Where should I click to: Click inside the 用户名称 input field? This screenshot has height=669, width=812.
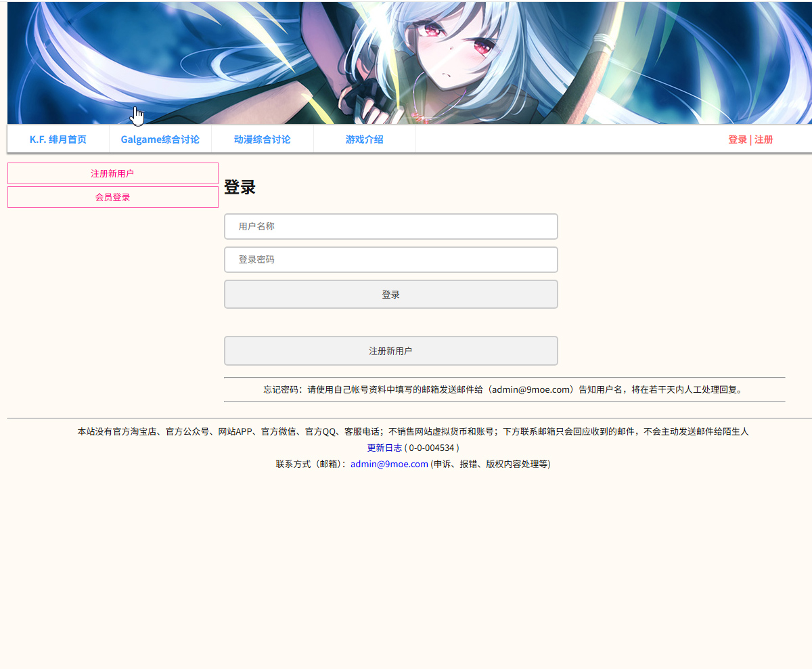(x=390, y=226)
